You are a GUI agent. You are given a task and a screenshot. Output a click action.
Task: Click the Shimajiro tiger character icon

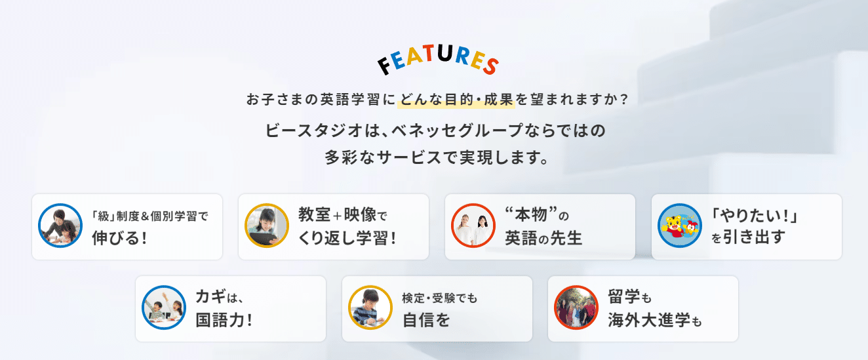coord(680,226)
